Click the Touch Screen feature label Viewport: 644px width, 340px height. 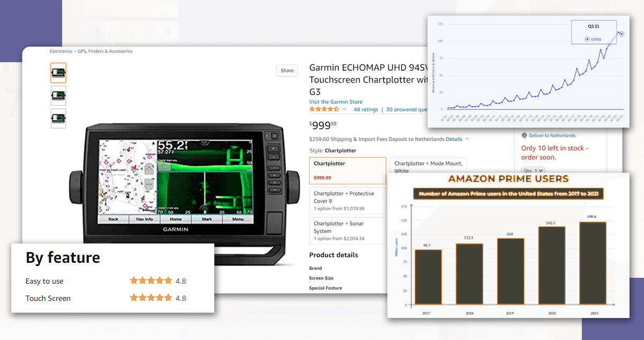[x=48, y=298]
